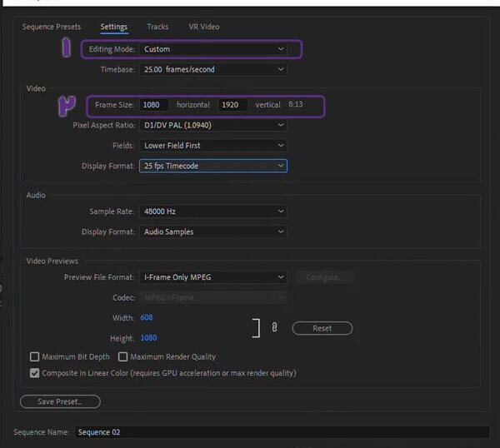500x448 pixels.
Task: Enable Maximum Bit Depth checkbox
Action: click(34, 356)
